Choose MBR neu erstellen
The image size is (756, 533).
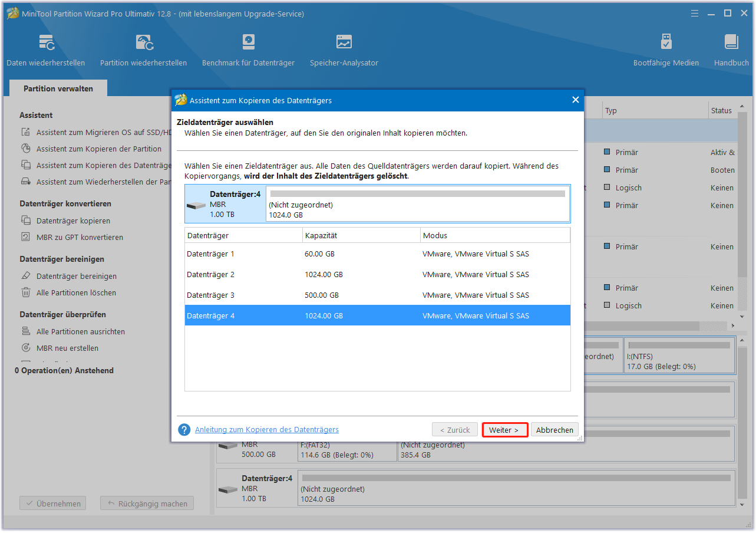coord(60,348)
